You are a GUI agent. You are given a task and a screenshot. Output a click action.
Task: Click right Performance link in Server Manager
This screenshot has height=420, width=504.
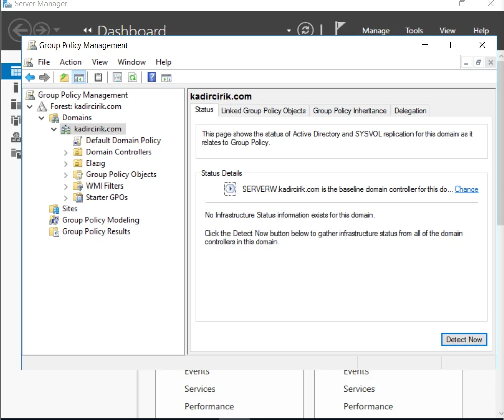click(x=368, y=406)
